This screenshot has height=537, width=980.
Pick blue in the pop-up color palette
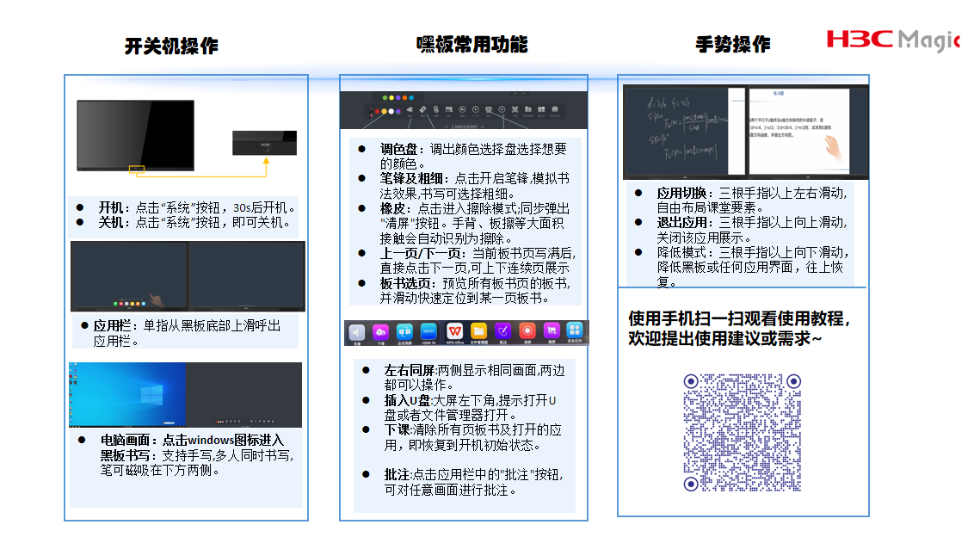[x=411, y=97]
